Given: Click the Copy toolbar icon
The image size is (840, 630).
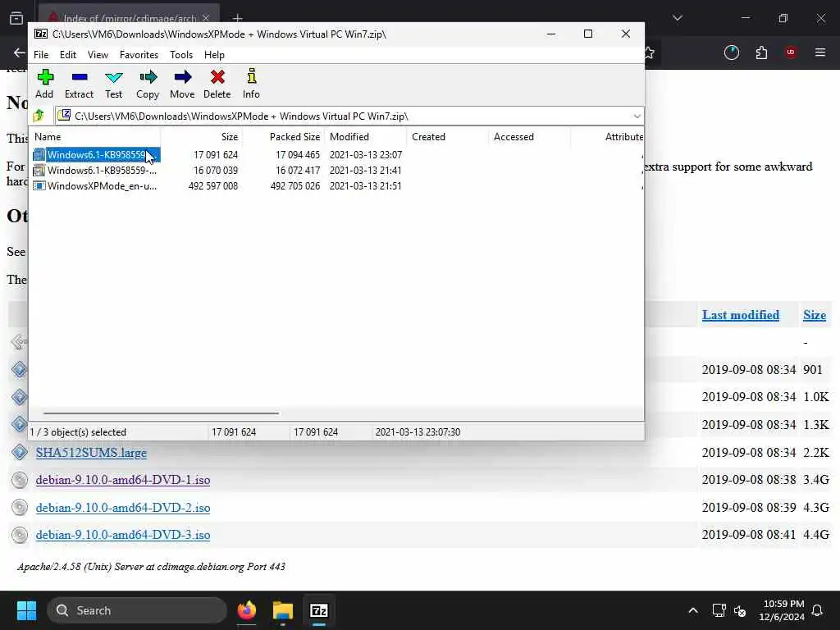Looking at the screenshot, I should coord(148,77).
